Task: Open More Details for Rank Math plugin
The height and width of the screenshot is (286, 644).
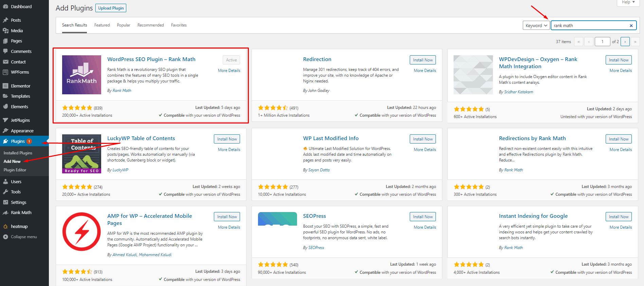Action: pos(229,71)
